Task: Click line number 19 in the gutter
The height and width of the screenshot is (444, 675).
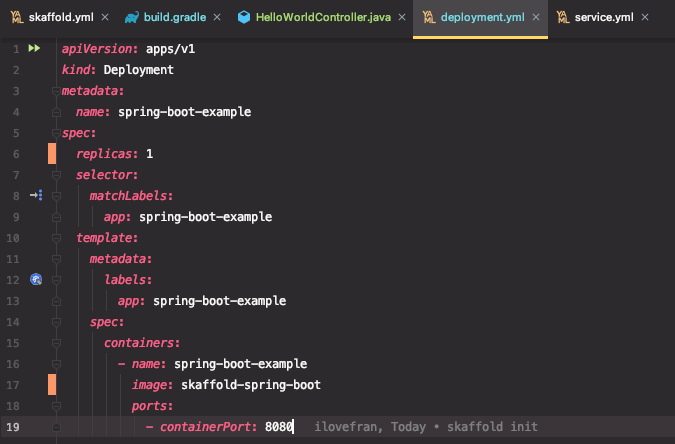Action: tap(13, 427)
